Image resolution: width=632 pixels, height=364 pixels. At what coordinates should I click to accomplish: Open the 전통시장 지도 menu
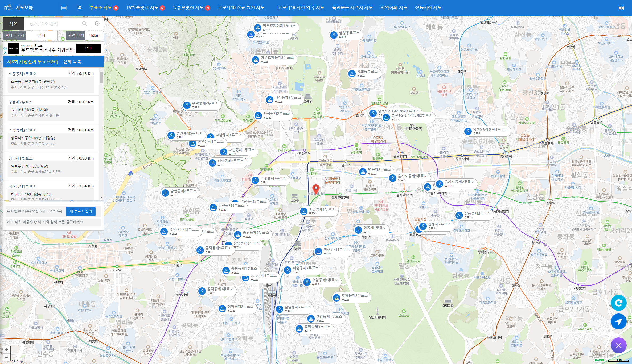click(428, 7)
